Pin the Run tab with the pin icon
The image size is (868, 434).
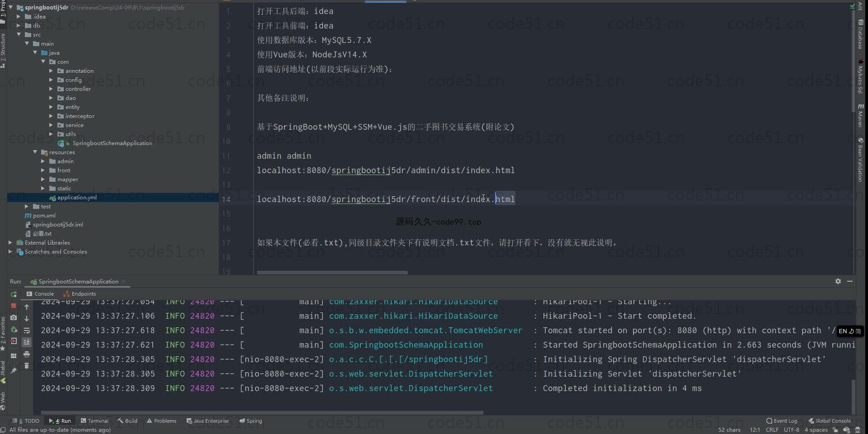[14, 370]
